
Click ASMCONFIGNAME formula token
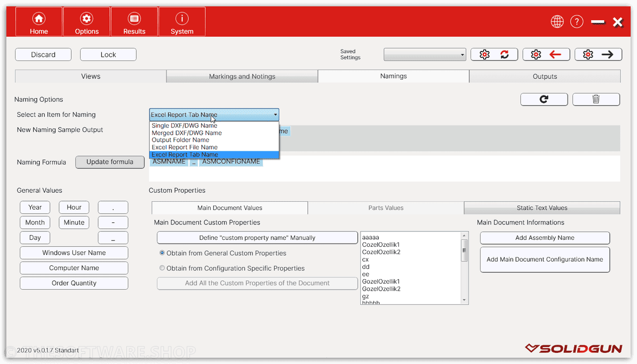pyautogui.click(x=231, y=161)
